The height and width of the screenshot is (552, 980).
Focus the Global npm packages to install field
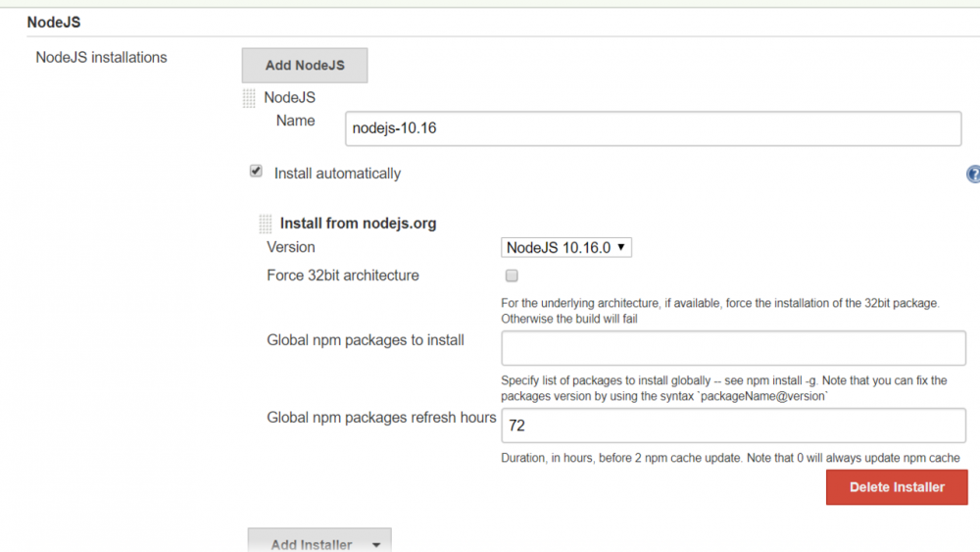click(733, 348)
